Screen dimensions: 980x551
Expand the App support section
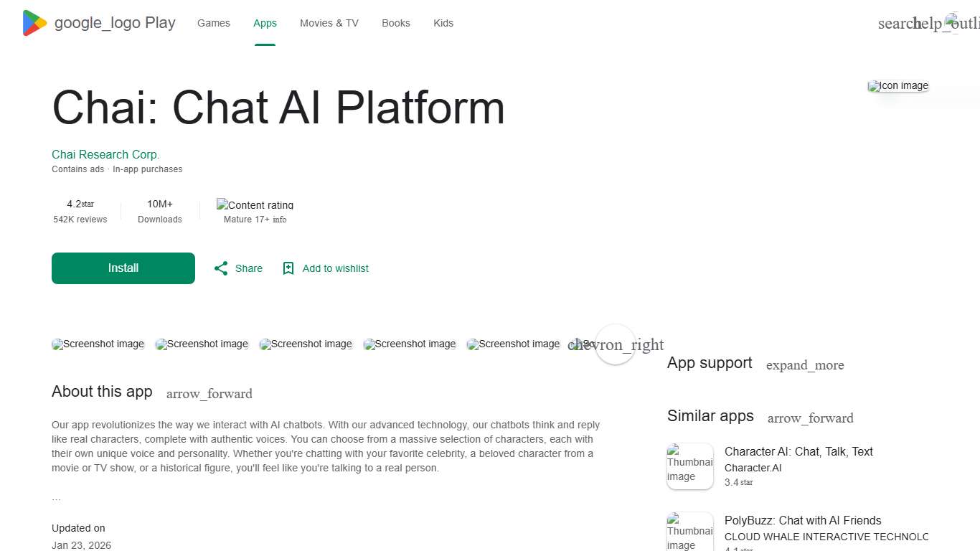point(805,365)
